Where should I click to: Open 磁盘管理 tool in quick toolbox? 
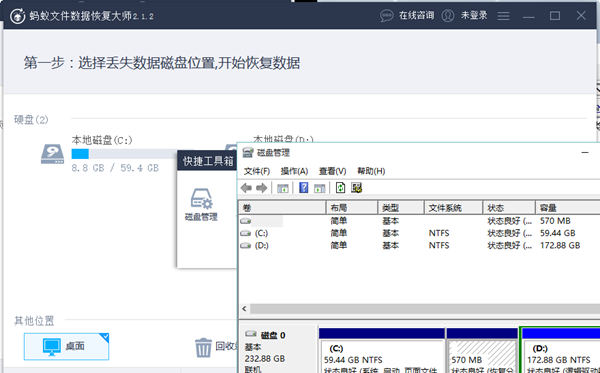201,205
